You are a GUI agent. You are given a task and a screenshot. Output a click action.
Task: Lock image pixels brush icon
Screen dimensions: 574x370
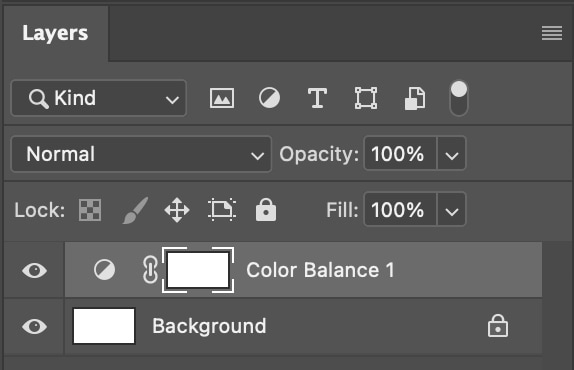tap(135, 210)
